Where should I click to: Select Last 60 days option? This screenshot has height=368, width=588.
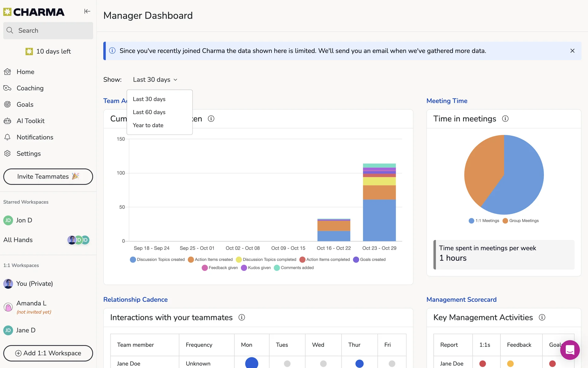tap(149, 112)
